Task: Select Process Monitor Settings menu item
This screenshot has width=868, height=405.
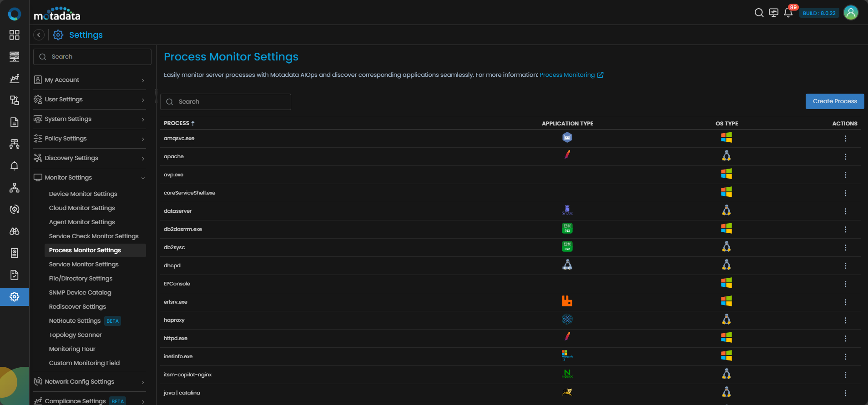Action: pos(95,250)
